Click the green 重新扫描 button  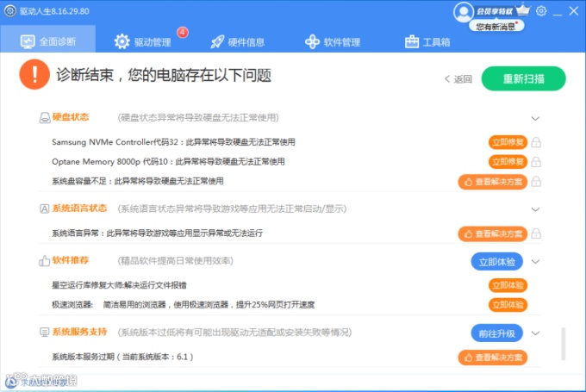click(x=523, y=78)
